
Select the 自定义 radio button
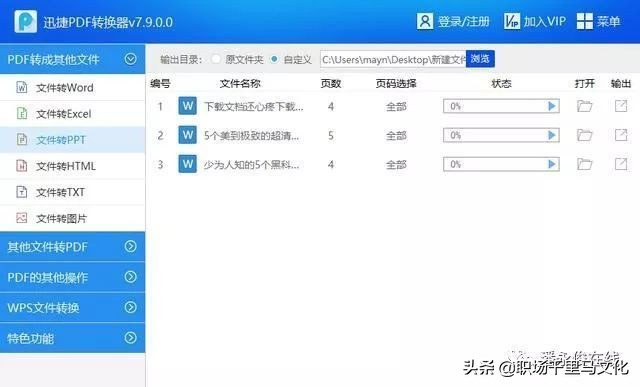tap(274, 59)
